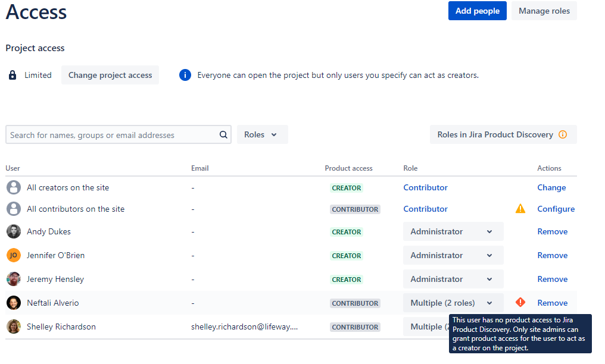This screenshot has width=605, height=364.
Task: Click the info icon on Roles in Jira Product Discovery
Action: (x=563, y=134)
